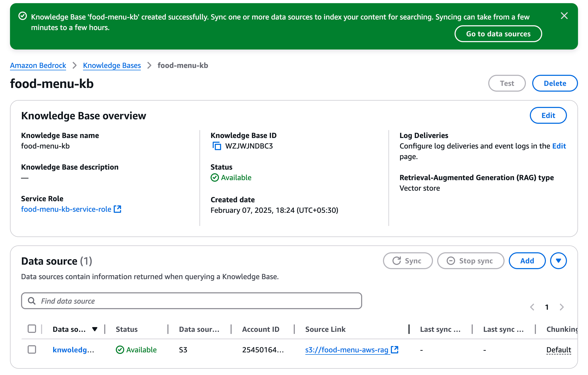Click the Sync button with refresh icon
Screen dimensions: 588x375
tap(407, 261)
